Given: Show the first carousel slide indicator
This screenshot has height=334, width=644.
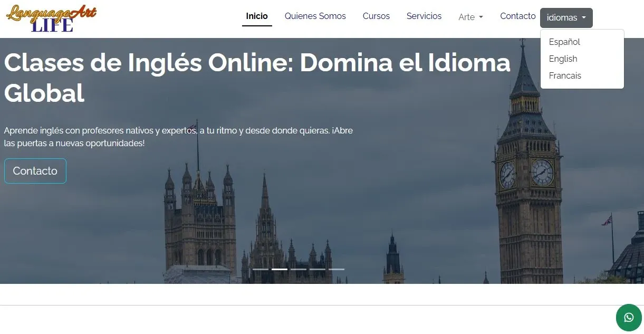Looking at the screenshot, I should [x=261, y=269].
